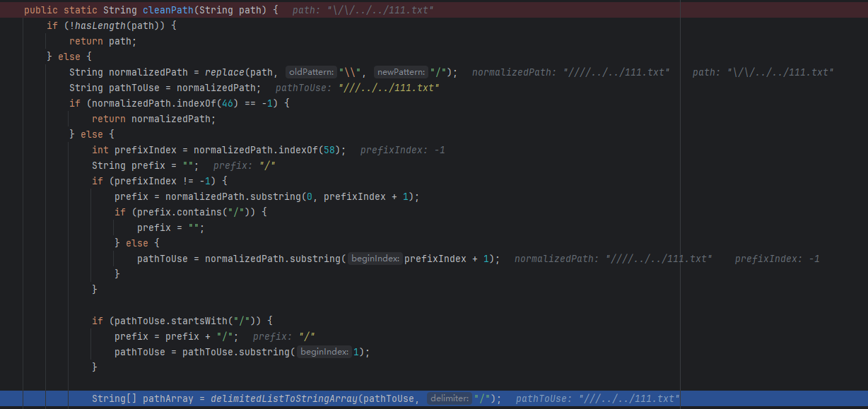Image resolution: width=868 pixels, height=409 pixels.
Task: Click the 'return path;' statement
Action: tap(102, 41)
